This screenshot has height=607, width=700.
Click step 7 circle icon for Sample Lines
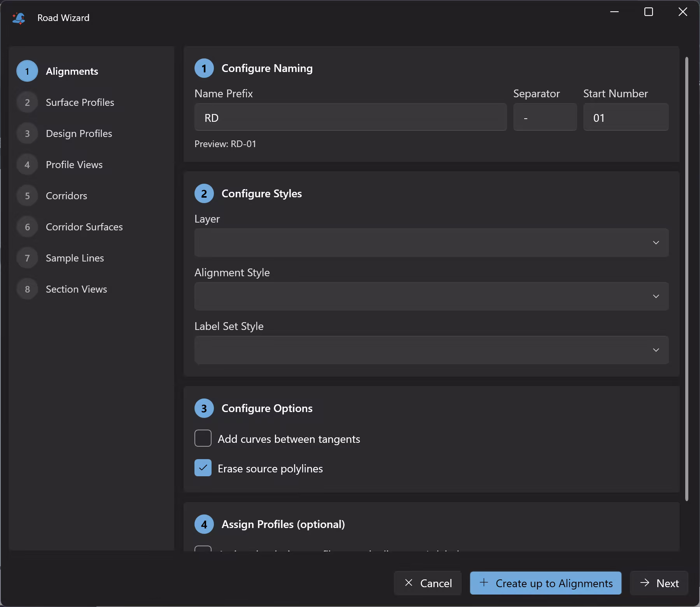point(27,258)
